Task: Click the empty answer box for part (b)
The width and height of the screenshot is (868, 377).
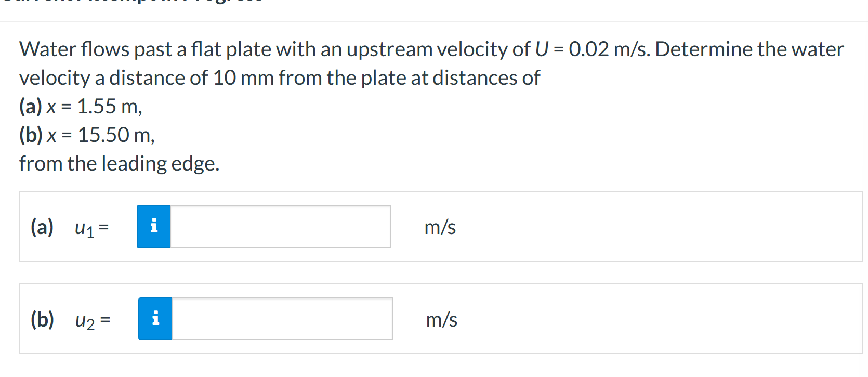Action: coord(281,319)
